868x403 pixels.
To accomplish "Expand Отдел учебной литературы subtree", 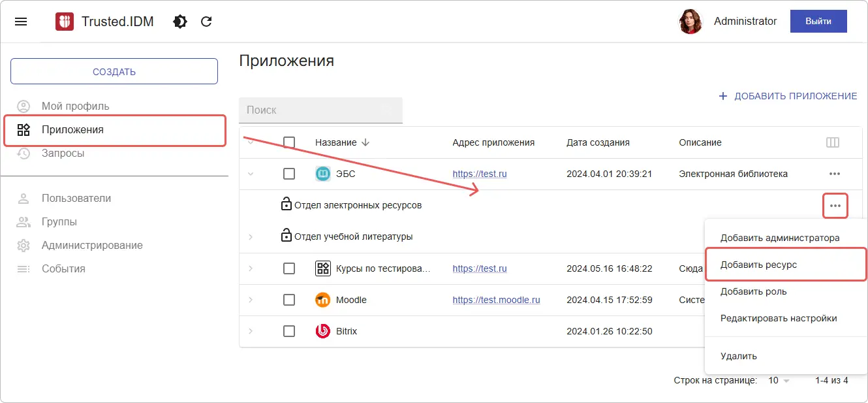I will click(251, 236).
